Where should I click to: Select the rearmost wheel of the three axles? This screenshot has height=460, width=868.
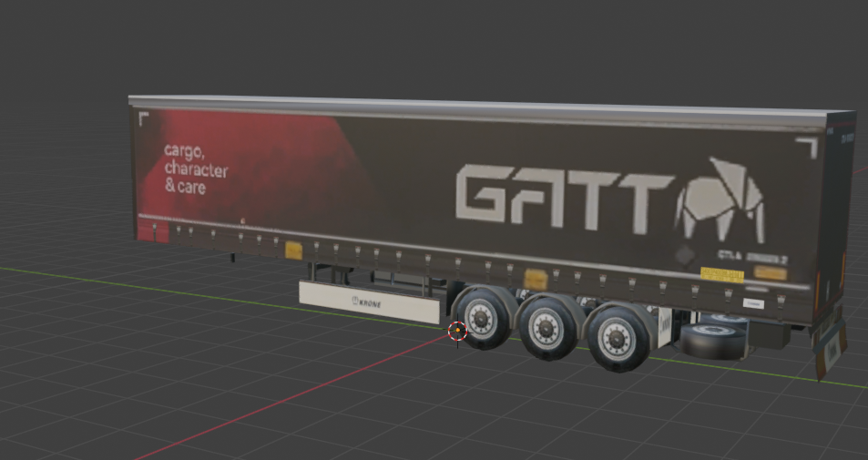pyautogui.click(x=618, y=339)
